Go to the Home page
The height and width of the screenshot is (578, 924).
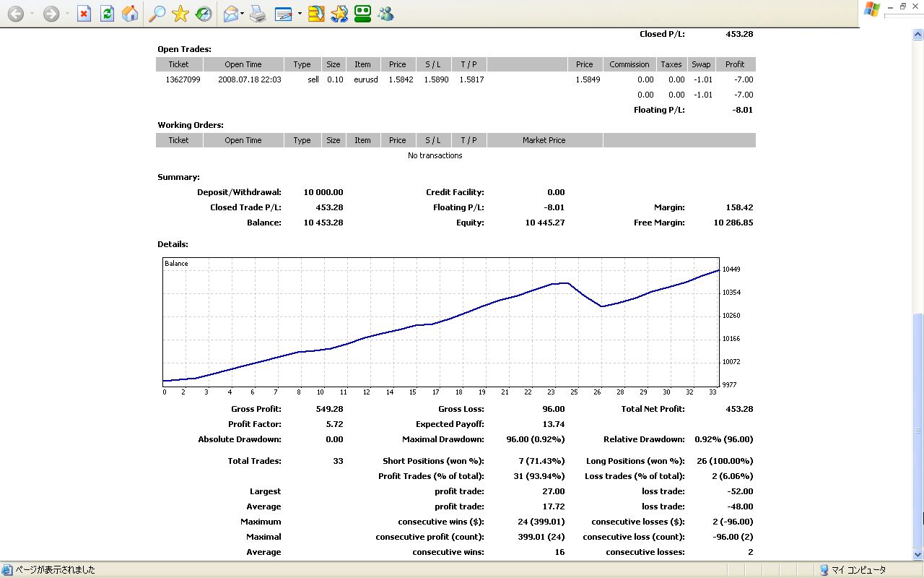(130, 14)
